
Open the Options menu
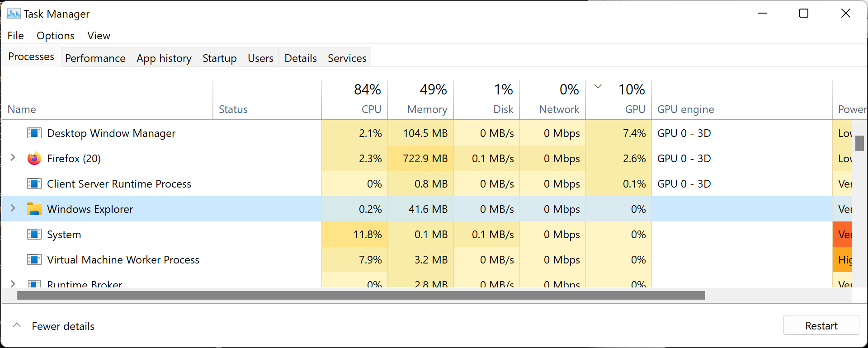tap(55, 35)
